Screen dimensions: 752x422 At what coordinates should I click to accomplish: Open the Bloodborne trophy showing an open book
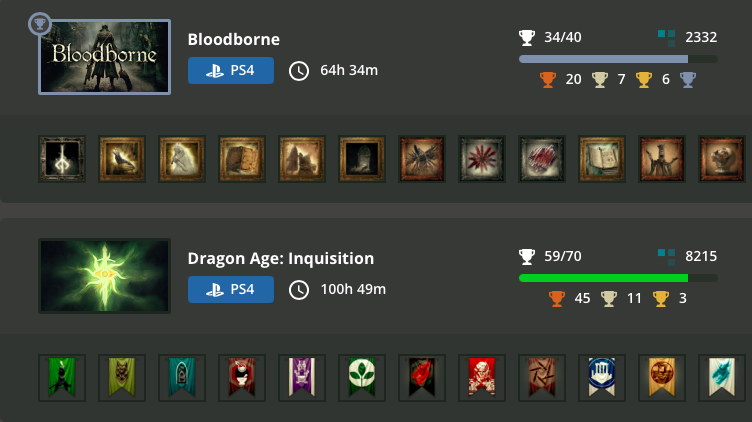(x=602, y=159)
